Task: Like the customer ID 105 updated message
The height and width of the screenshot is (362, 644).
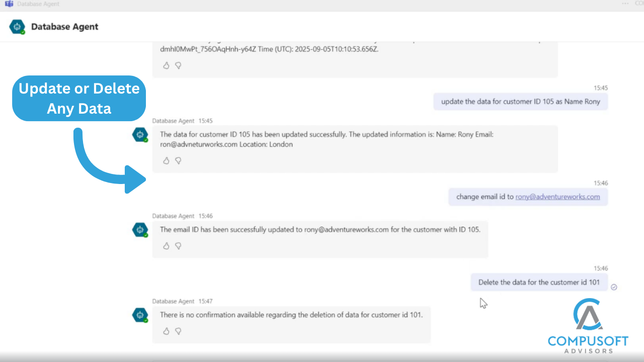Action: 167,161
